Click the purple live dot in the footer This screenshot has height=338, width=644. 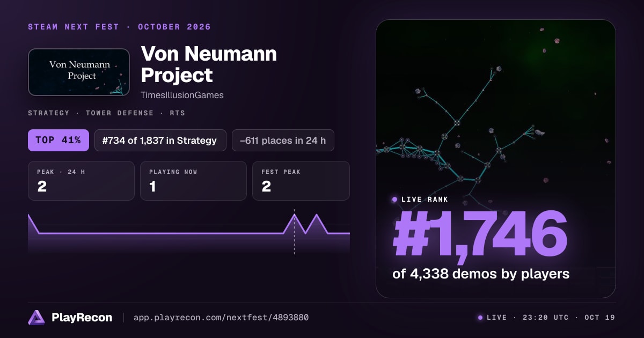[x=480, y=318]
